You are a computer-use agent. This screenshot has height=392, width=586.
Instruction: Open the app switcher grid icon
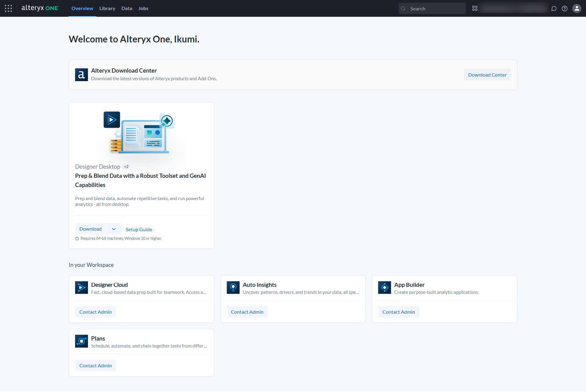pyautogui.click(x=8, y=8)
